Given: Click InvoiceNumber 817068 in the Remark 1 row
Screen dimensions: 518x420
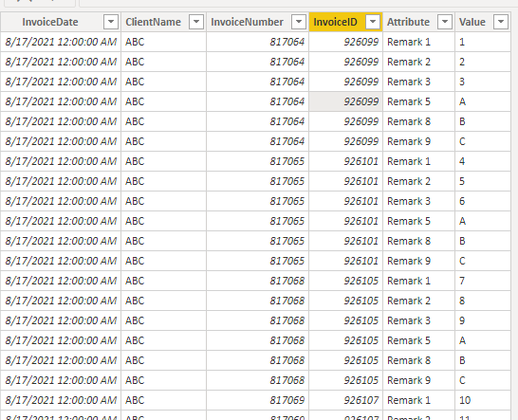Looking at the screenshot, I should point(258,281).
